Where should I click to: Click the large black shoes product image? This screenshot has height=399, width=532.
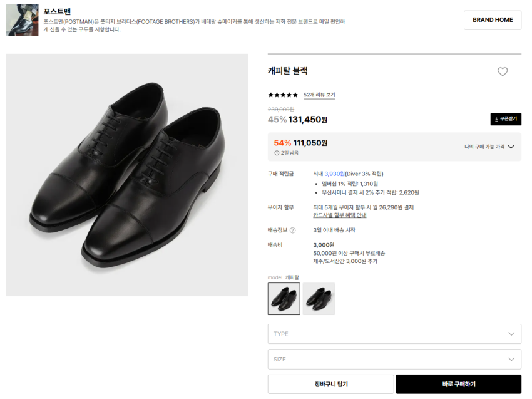(x=127, y=175)
